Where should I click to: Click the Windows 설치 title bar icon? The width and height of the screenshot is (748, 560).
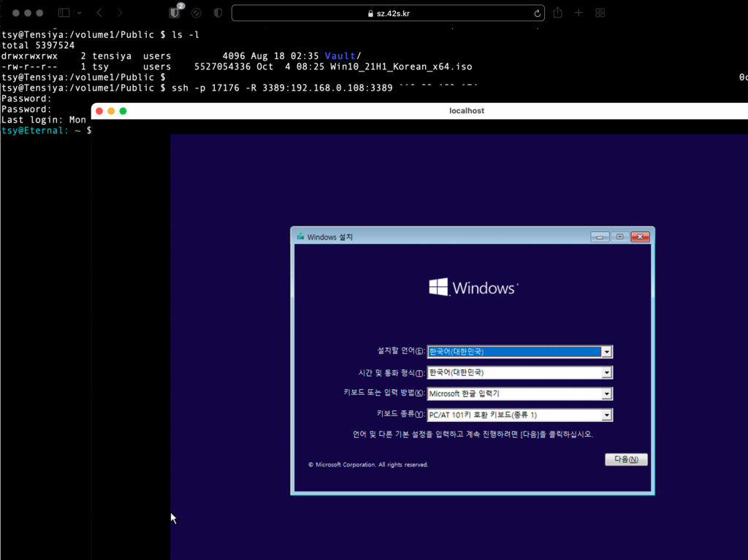(x=300, y=237)
